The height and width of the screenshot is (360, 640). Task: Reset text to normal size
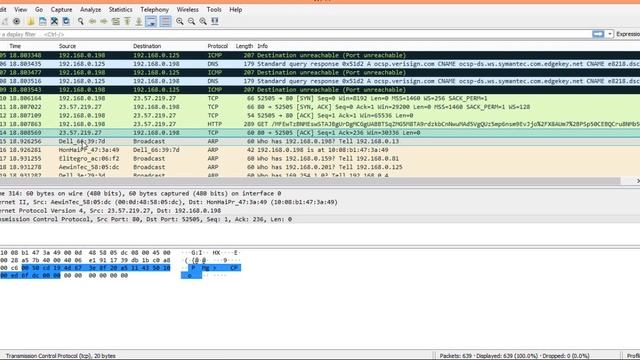203,21
